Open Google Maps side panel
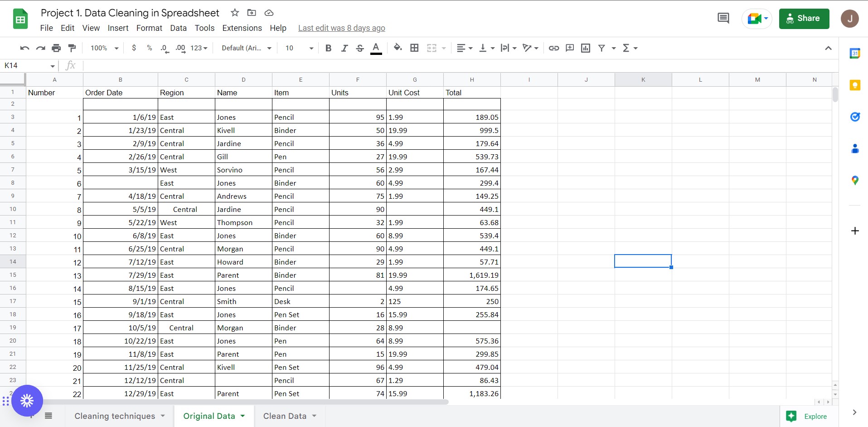Viewport: 868px width, 427px height. (x=855, y=181)
